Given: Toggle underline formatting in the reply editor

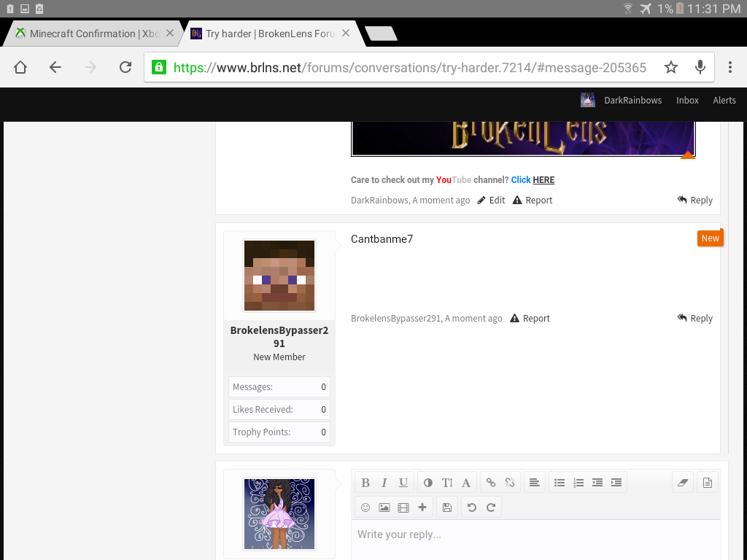Looking at the screenshot, I should click(403, 483).
